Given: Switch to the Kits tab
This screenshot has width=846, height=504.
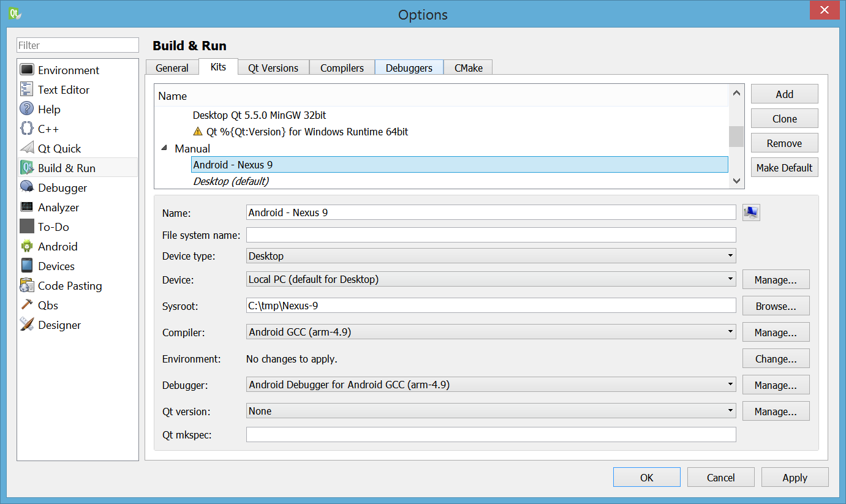Looking at the screenshot, I should pyautogui.click(x=218, y=67).
